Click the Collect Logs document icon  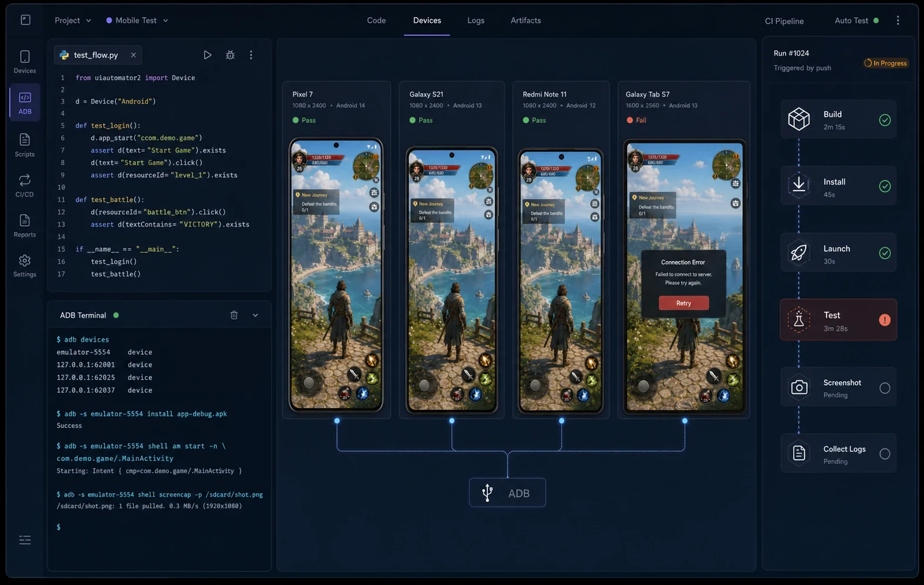pyautogui.click(x=798, y=453)
